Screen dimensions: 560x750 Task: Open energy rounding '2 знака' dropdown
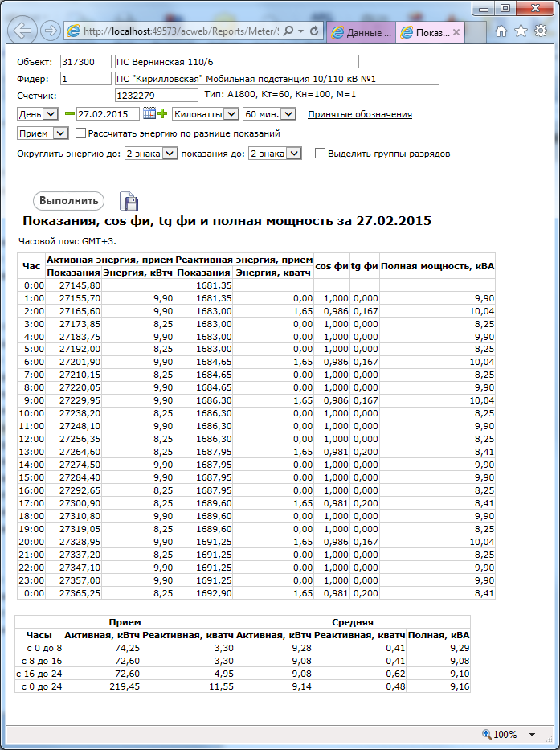tap(151, 154)
